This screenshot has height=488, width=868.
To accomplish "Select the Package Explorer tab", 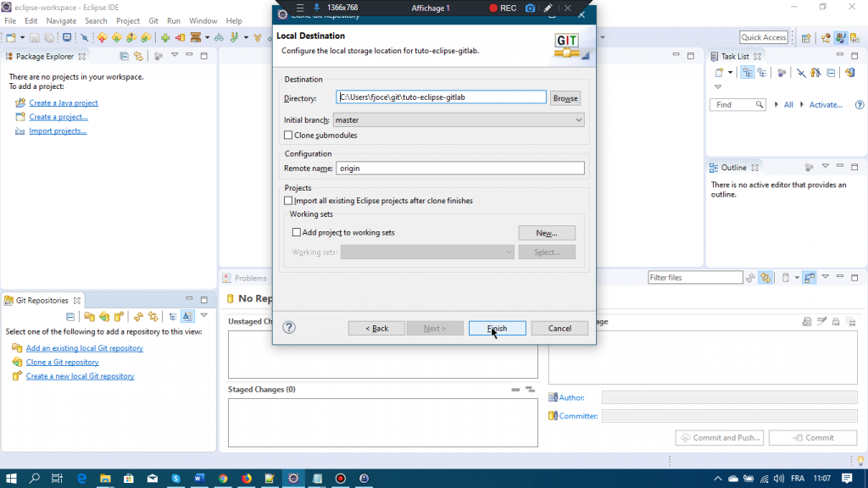I will coord(44,57).
